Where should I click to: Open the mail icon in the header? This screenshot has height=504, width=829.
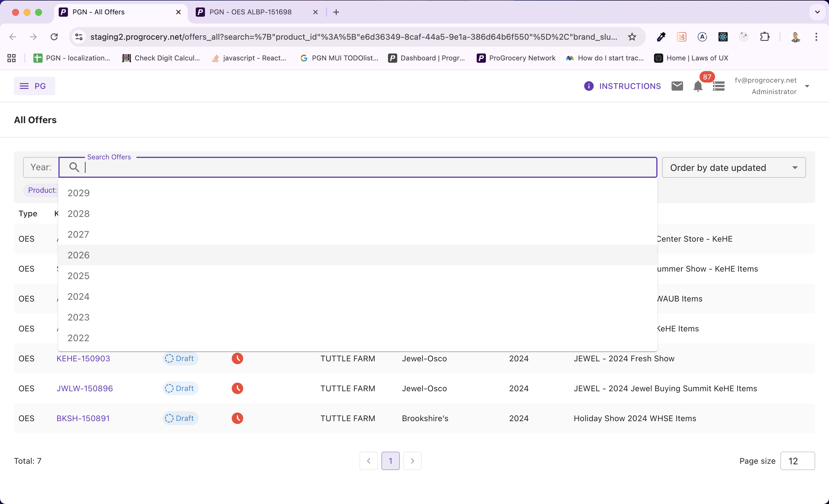[x=677, y=86]
